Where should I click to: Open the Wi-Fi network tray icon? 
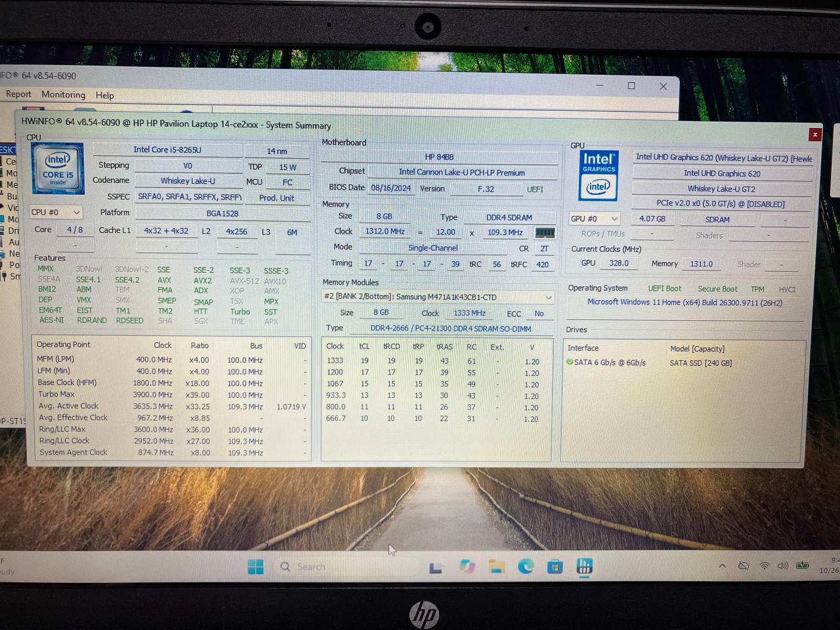(x=764, y=566)
